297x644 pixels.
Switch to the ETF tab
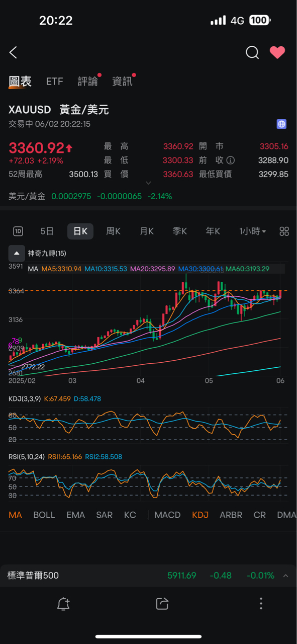(x=55, y=82)
